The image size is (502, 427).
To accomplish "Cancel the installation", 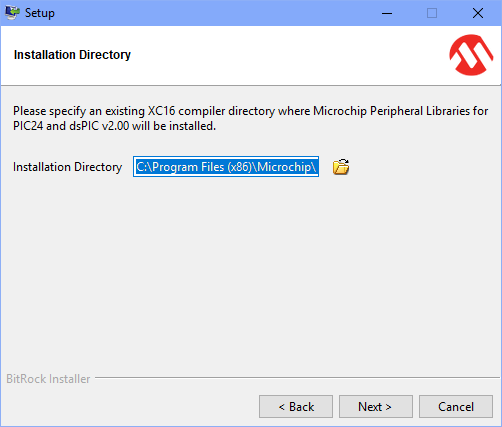I will pyautogui.click(x=456, y=407).
